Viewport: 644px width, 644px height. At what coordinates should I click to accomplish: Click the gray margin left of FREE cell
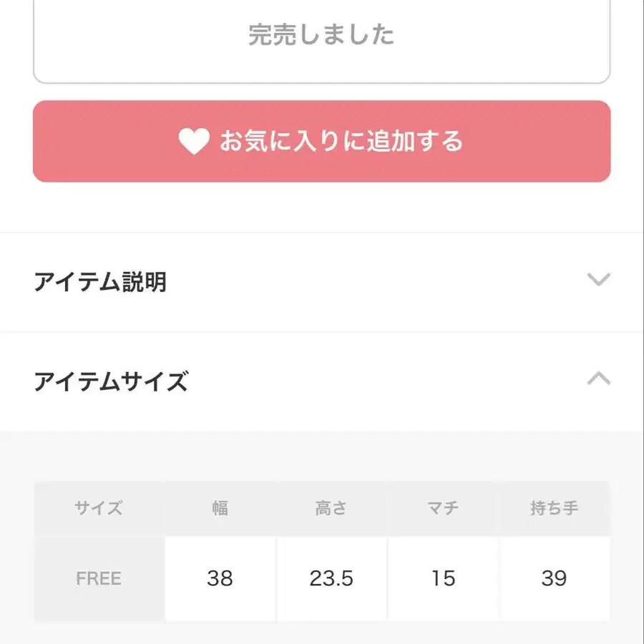point(16,578)
